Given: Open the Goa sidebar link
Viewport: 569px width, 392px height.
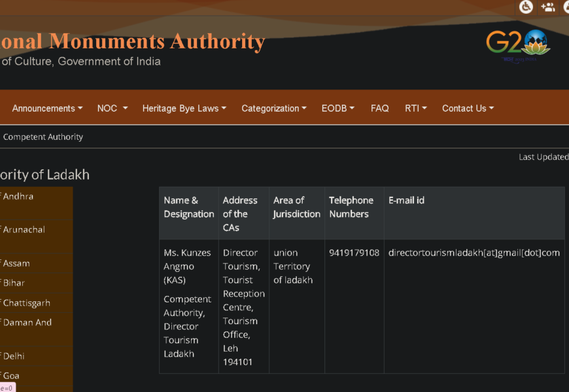Looking at the screenshot, I should click(x=36, y=376).
